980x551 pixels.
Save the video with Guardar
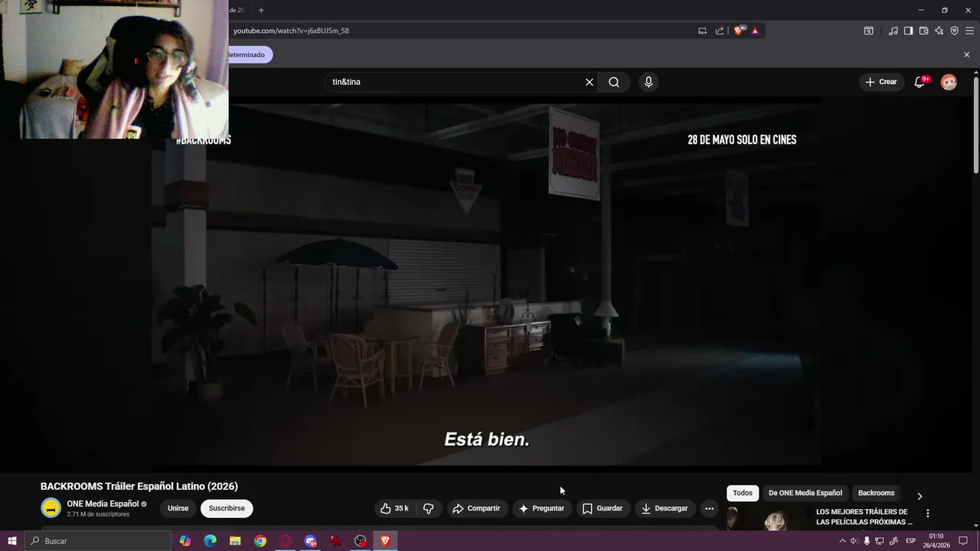pos(603,508)
